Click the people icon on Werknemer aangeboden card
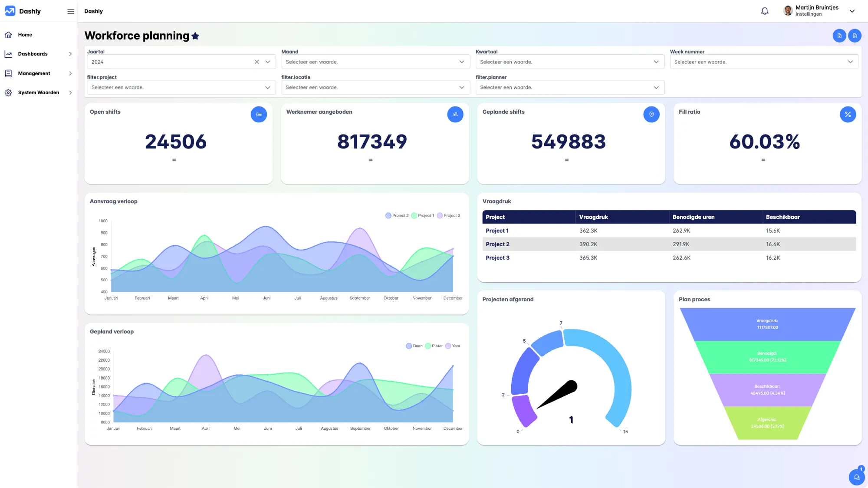868x488 pixels. click(455, 114)
